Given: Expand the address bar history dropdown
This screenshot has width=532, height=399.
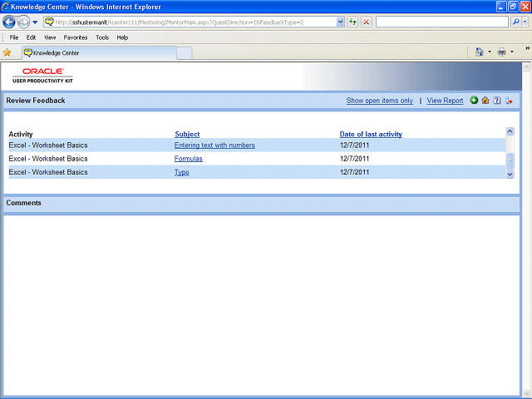Looking at the screenshot, I should pos(340,22).
